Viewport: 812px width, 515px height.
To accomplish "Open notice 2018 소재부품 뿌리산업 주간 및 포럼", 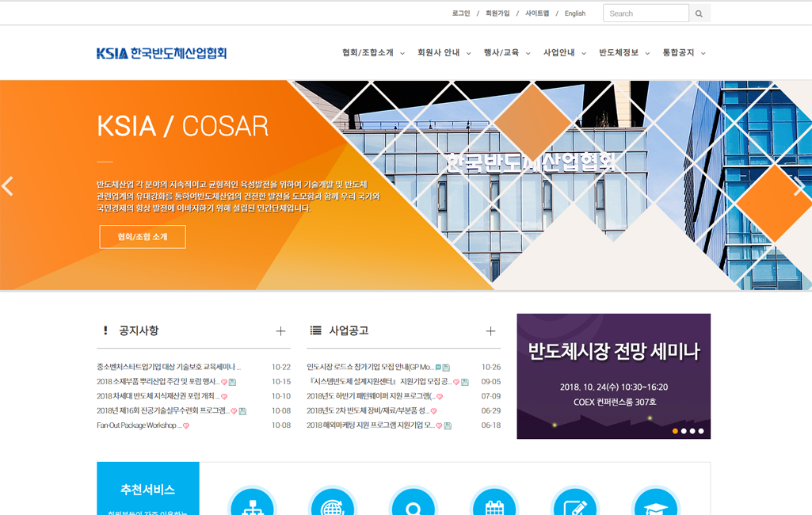I will point(158,381).
